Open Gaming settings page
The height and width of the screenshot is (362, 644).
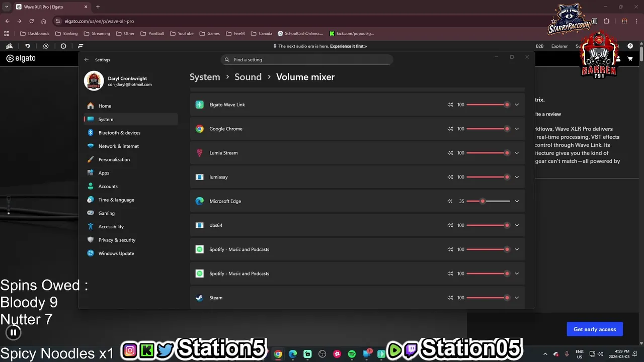[130, 213]
